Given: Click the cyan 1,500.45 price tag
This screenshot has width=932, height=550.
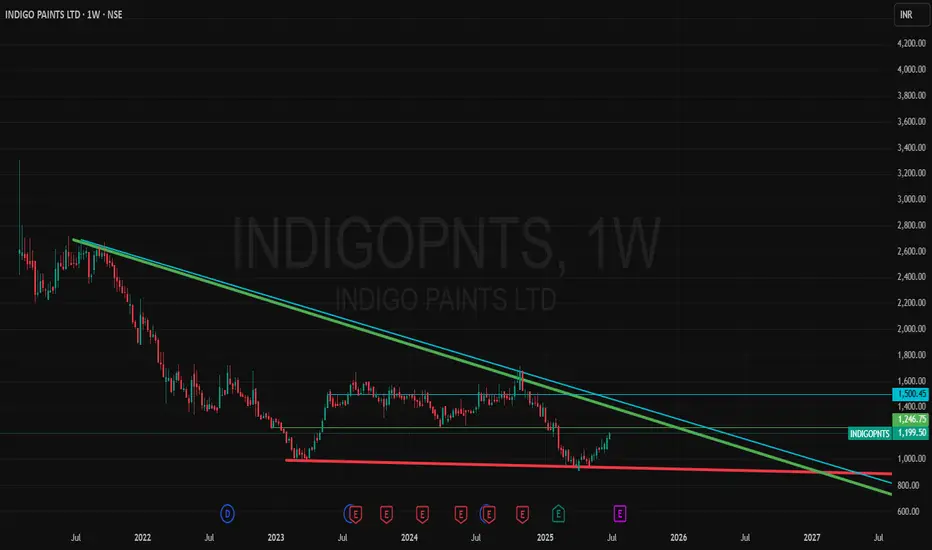Looking at the screenshot, I should 911,394.
